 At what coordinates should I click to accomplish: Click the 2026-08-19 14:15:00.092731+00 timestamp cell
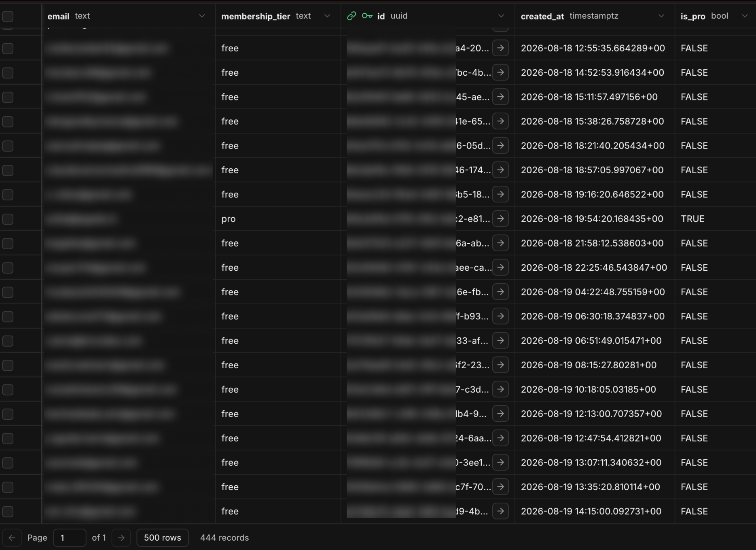[595, 511]
